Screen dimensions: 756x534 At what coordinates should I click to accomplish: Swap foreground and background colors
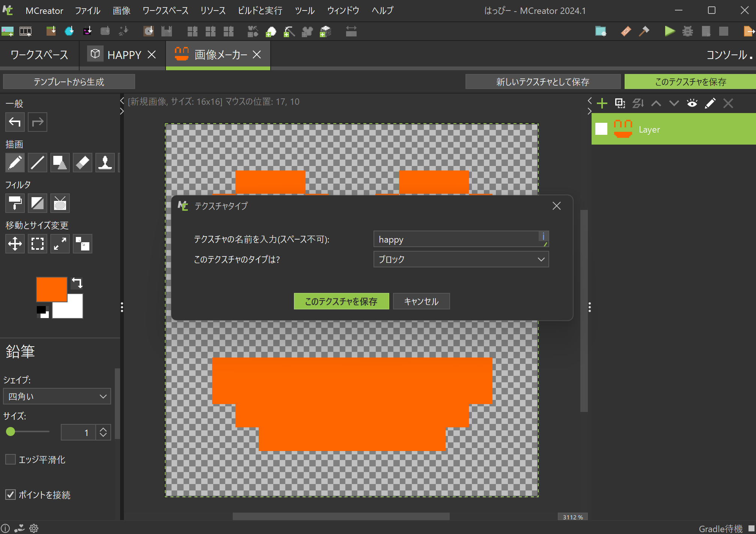(77, 282)
